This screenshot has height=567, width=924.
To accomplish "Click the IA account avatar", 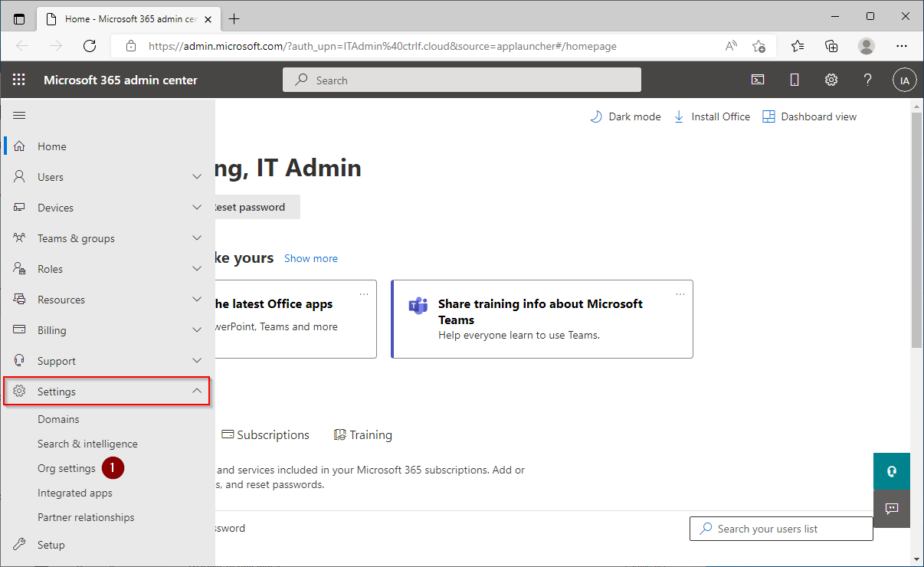I will [904, 80].
